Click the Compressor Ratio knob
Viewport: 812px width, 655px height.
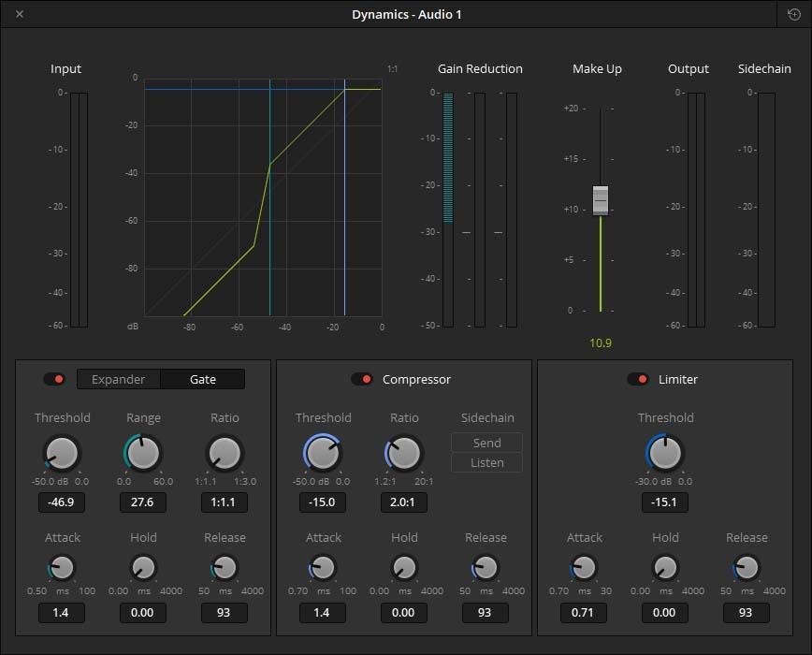pyautogui.click(x=404, y=454)
